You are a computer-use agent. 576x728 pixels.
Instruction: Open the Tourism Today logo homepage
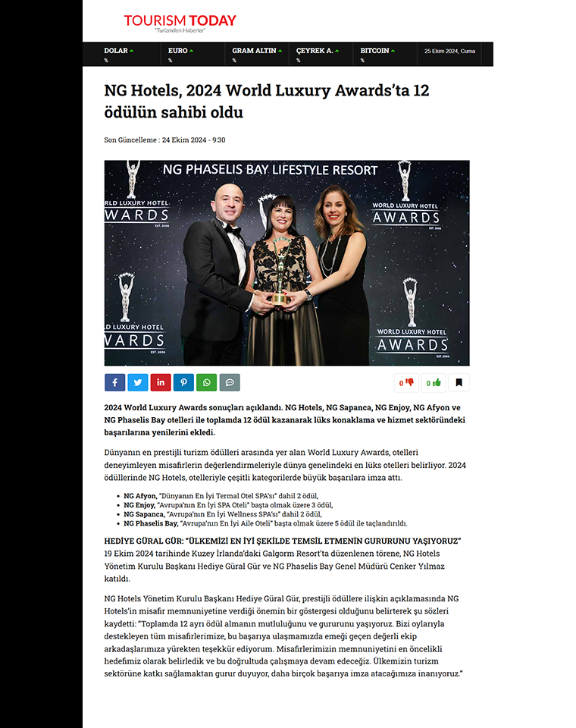tap(180, 23)
